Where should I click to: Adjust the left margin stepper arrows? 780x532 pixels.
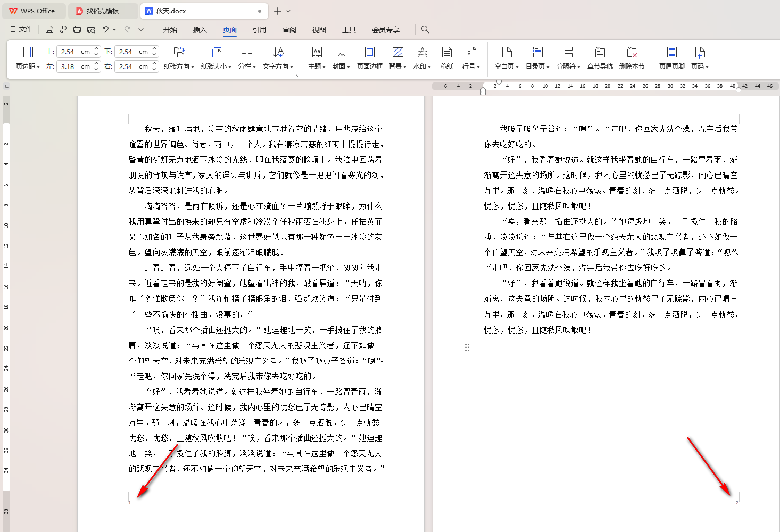[96, 66]
